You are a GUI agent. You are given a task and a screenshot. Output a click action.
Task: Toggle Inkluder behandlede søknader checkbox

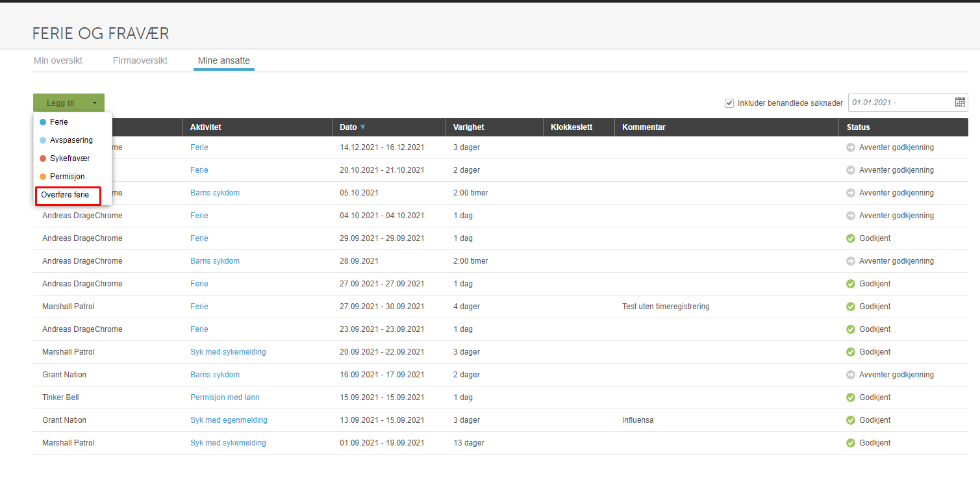(729, 103)
